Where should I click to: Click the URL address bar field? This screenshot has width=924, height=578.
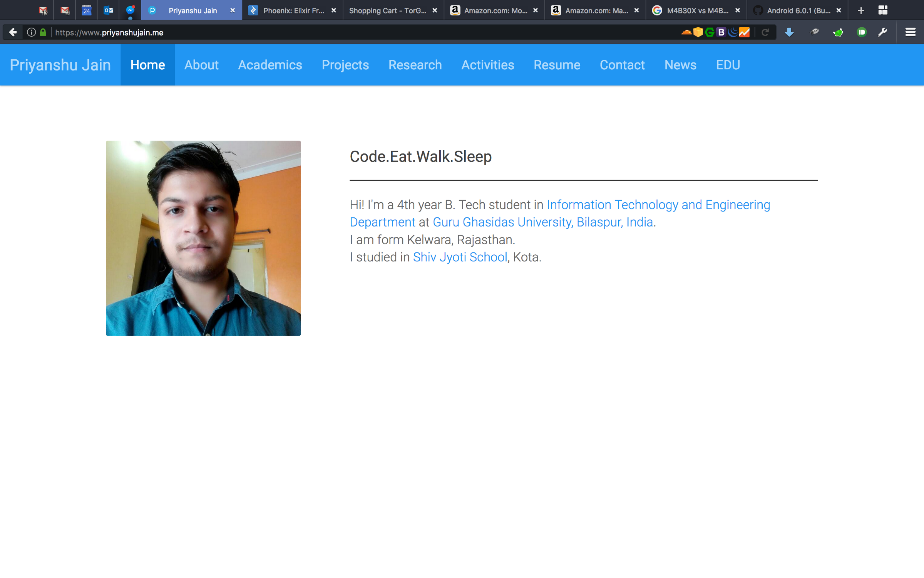[x=346, y=32]
